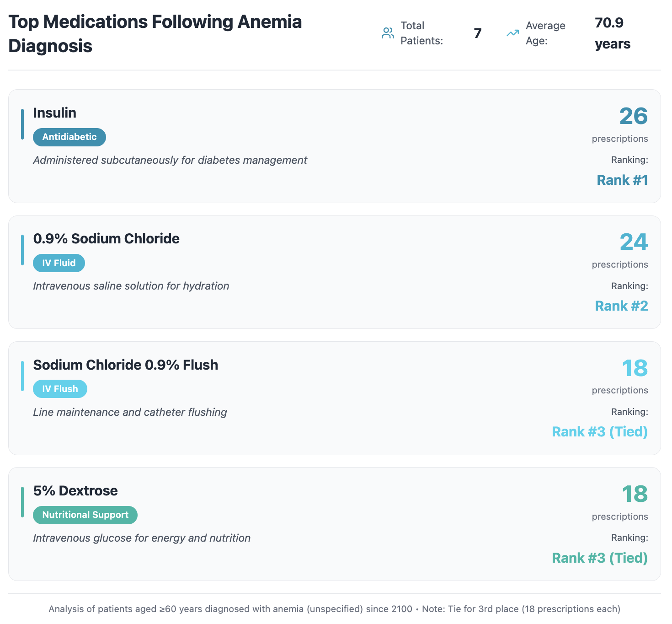Click the Rank #1 label
The image size is (672, 624).
[x=622, y=180]
